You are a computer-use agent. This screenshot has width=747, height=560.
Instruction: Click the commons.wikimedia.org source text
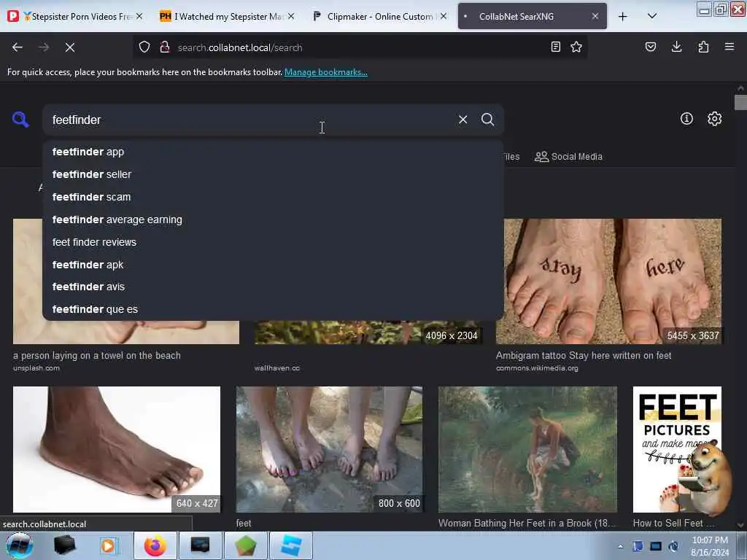click(537, 368)
